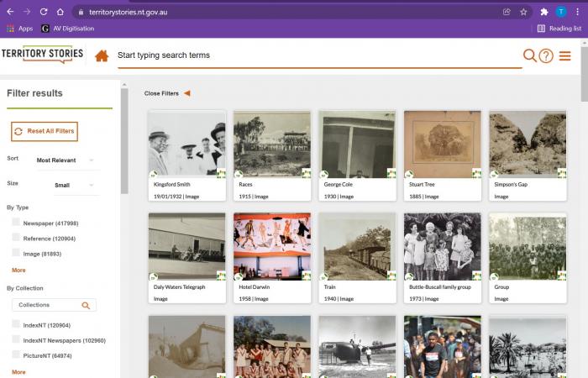Go to the orange home icon
Image resolution: width=588 pixels, height=378 pixels.
tap(102, 56)
